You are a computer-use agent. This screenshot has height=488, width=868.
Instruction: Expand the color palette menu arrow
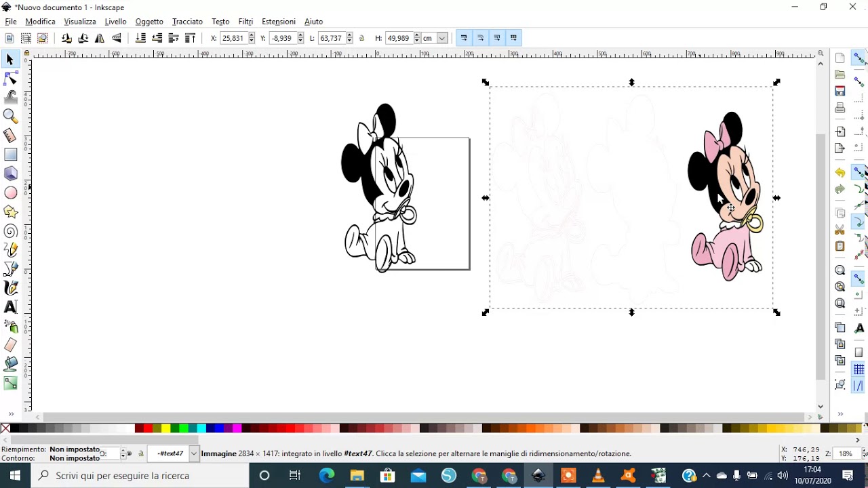[x=857, y=440]
